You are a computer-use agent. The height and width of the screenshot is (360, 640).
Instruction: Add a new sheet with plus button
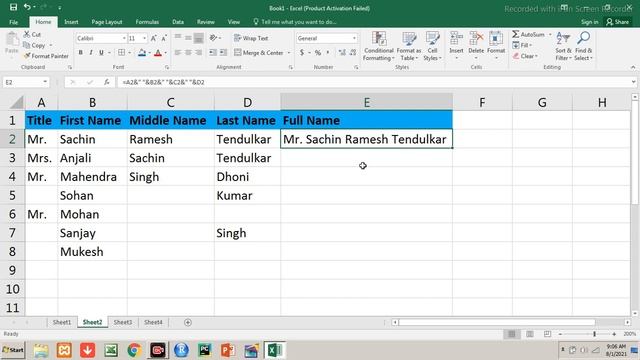[x=188, y=322]
